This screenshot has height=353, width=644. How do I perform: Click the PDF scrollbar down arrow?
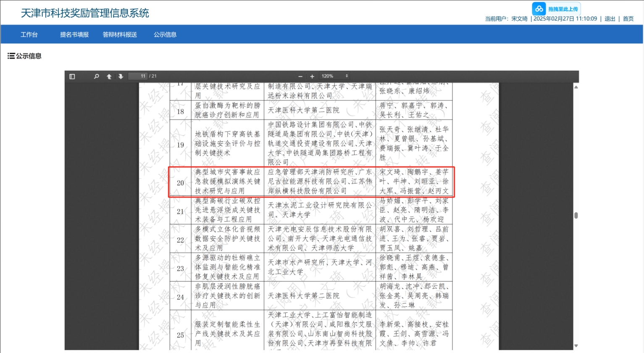click(x=576, y=346)
